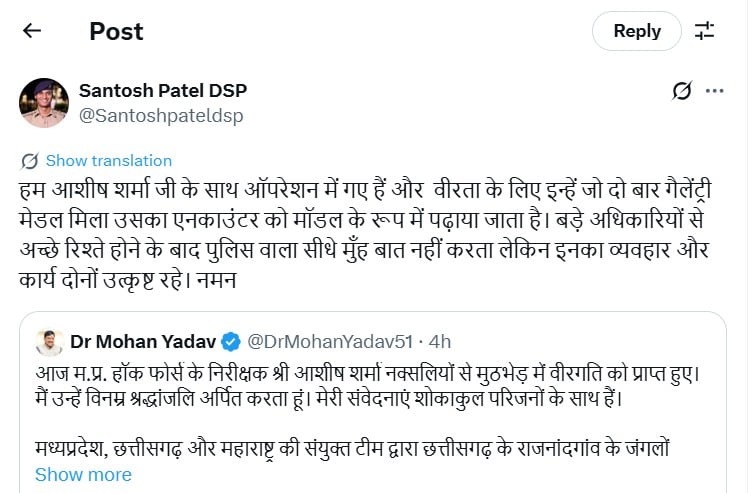Click the Grok icon beside Show translation
The image size is (755, 493).
point(30,161)
